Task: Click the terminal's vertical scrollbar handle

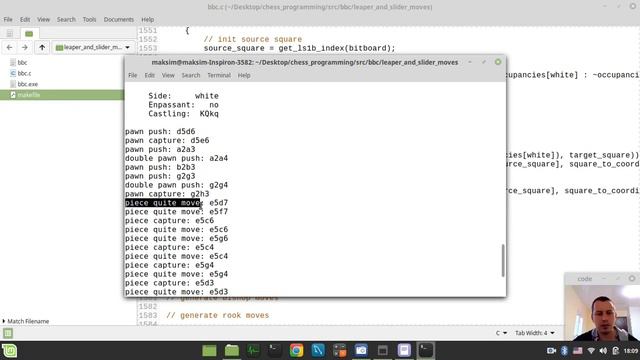Action: [503, 260]
